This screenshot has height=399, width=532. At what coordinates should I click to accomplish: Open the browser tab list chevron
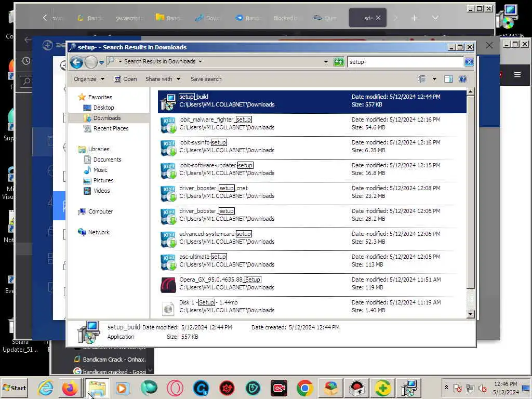(x=435, y=18)
